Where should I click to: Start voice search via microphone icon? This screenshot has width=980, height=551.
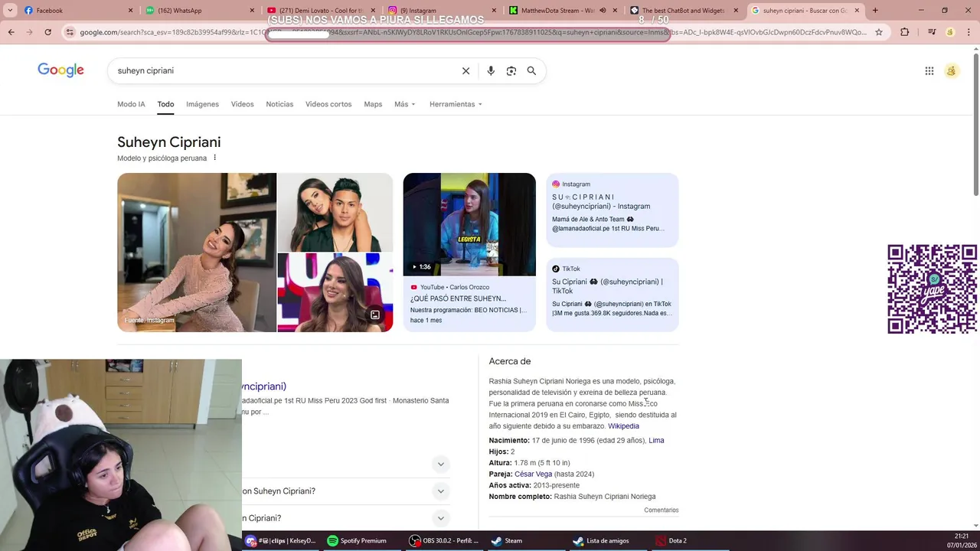491,70
